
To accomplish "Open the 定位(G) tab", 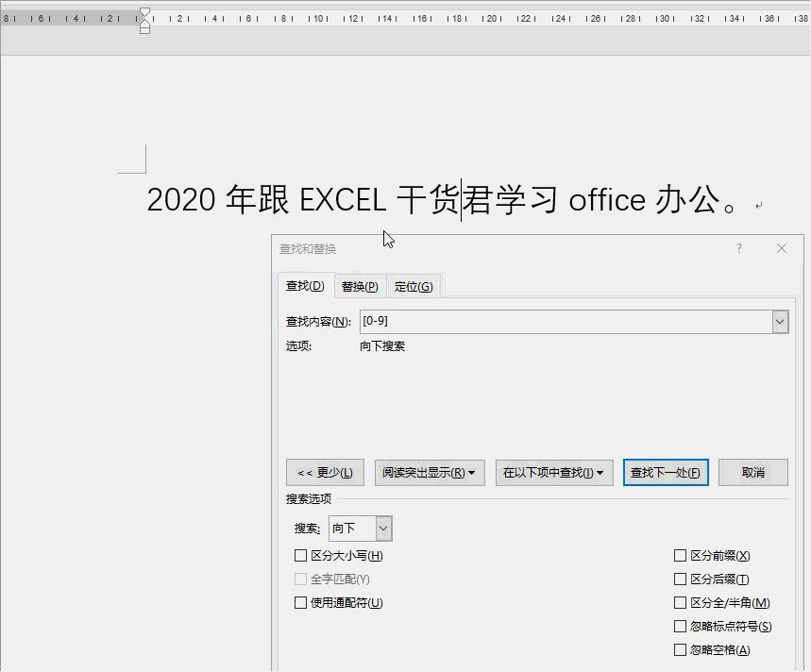I will (414, 286).
